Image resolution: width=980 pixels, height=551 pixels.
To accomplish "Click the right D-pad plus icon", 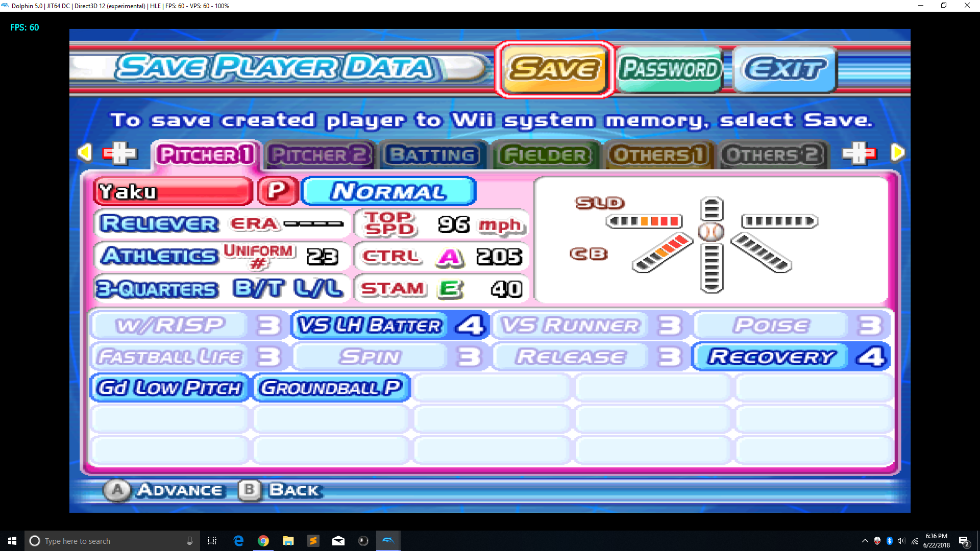I will click(x=860, y=153).
